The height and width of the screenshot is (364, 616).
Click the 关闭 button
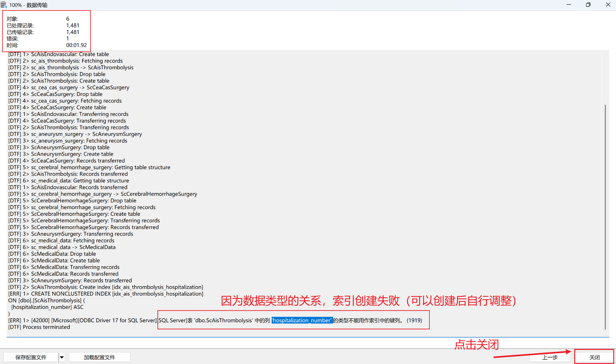click(x=594, y=357)
